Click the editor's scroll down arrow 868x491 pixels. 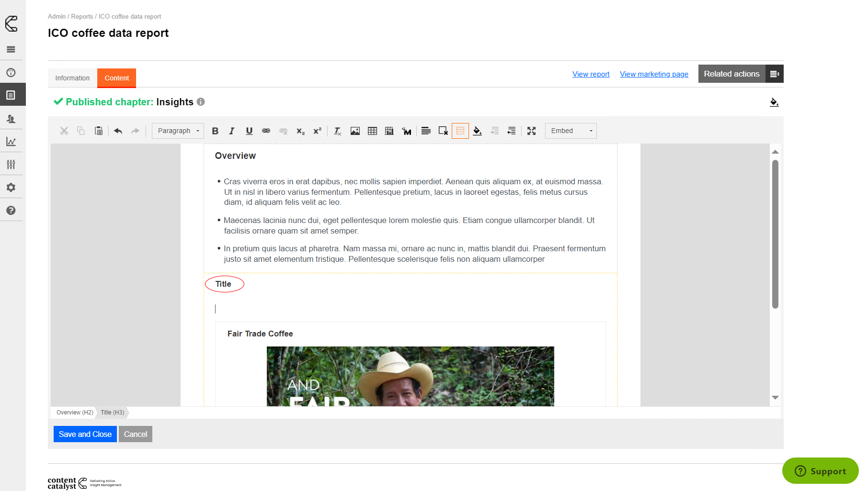[775, 398]
